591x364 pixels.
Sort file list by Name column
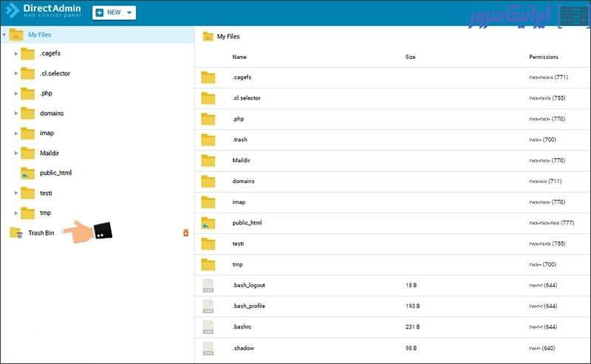(239, 57)
